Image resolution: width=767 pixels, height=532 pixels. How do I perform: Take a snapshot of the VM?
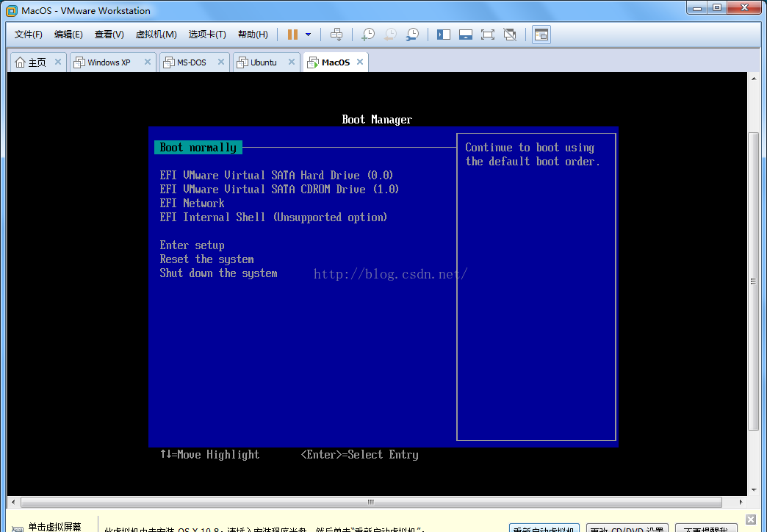pos(368,35)
